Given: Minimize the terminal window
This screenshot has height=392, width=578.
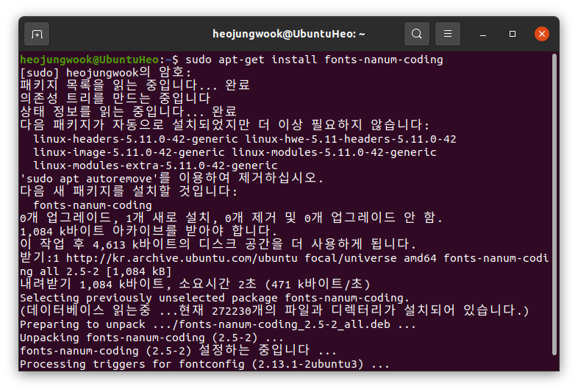Looking at the screenshot, I should [483, 35].
